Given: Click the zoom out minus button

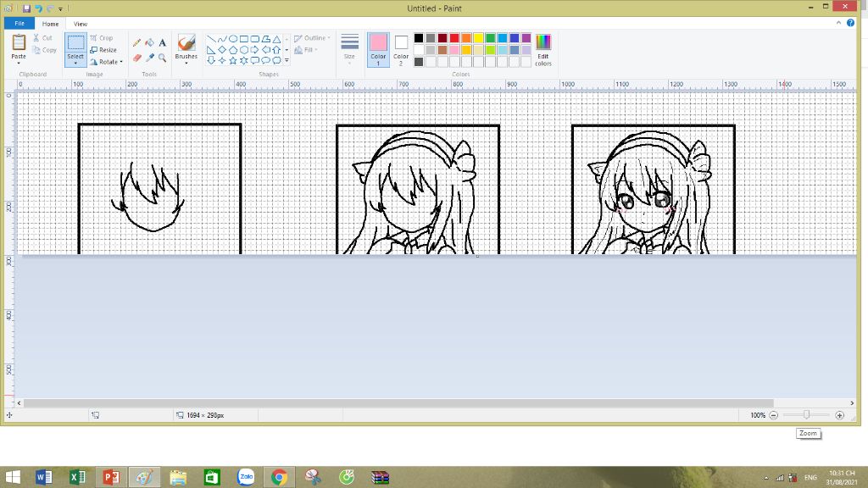Looking at the screenshot, I should pyautogui.click(x=773, y=415).
